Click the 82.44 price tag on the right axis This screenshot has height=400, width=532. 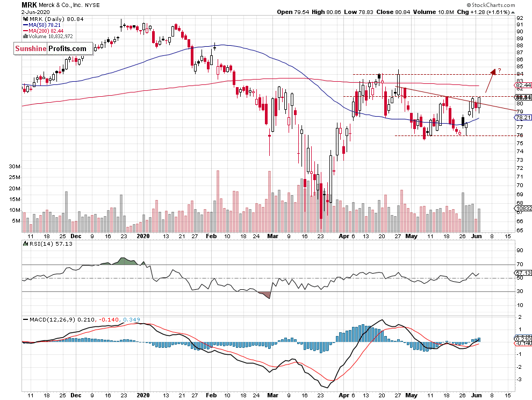pos(523,85)
